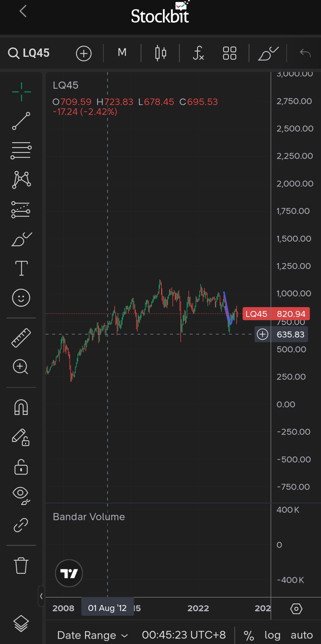Toggle lock all drawings

pyautogui.click(x=21, y=467)
